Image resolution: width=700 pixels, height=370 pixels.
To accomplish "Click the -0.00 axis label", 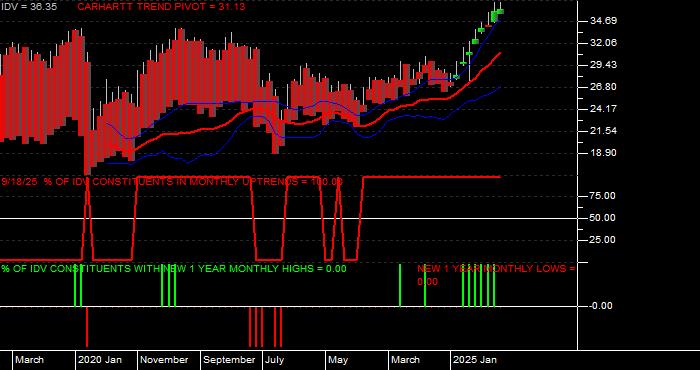I will pos(600,306).
